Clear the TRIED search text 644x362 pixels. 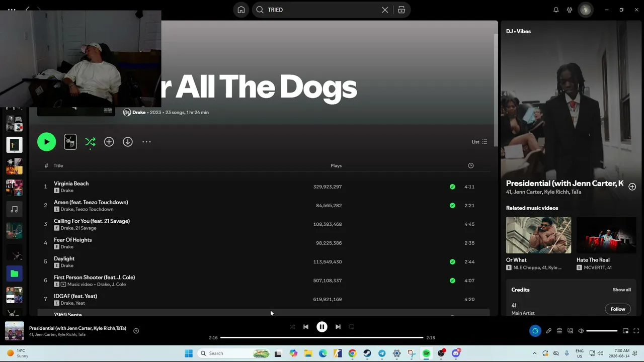tap(385, 10)
